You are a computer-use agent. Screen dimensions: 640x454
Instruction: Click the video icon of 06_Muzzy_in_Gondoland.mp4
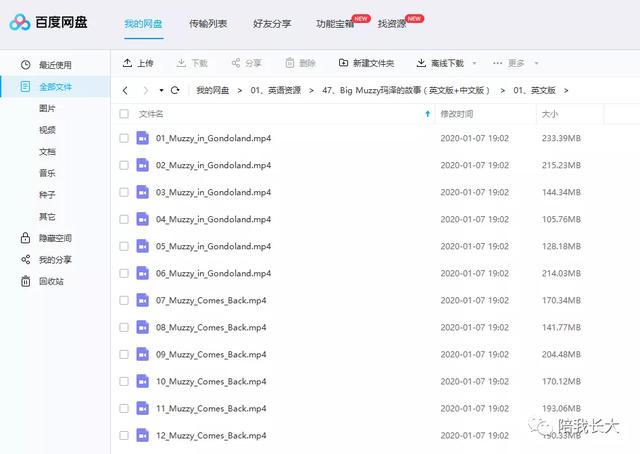(x=142, y=273)
